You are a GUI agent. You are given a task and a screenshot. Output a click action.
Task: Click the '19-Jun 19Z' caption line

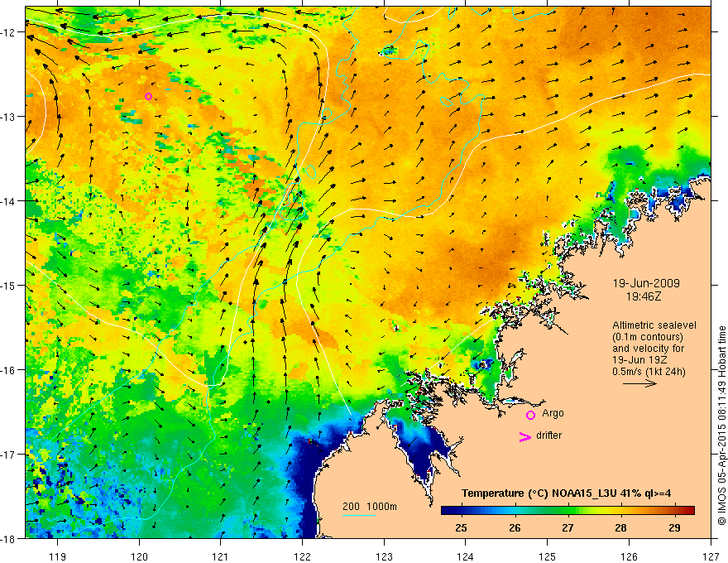pyautogui.click(x=638, y=360)
